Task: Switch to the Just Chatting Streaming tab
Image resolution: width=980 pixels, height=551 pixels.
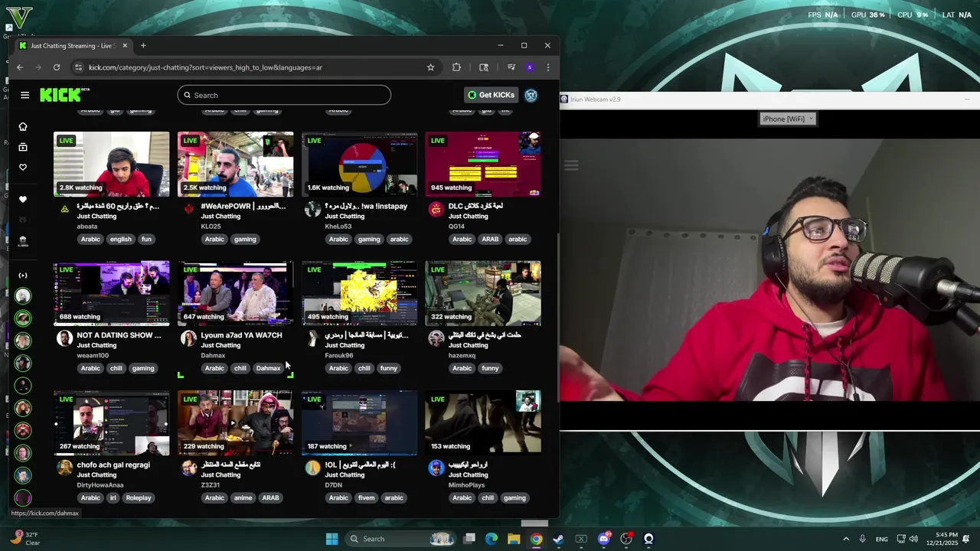Action: click(73, 46)
